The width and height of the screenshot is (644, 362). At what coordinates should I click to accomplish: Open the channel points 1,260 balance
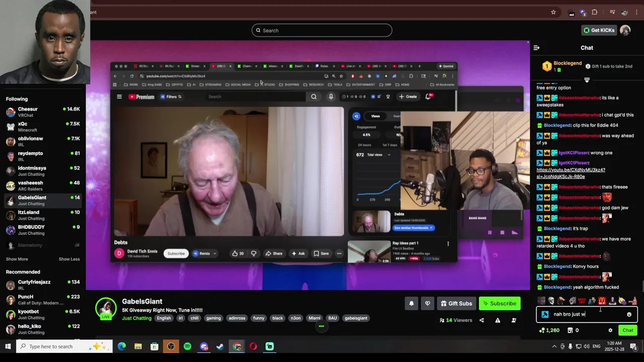click(549, 330)
